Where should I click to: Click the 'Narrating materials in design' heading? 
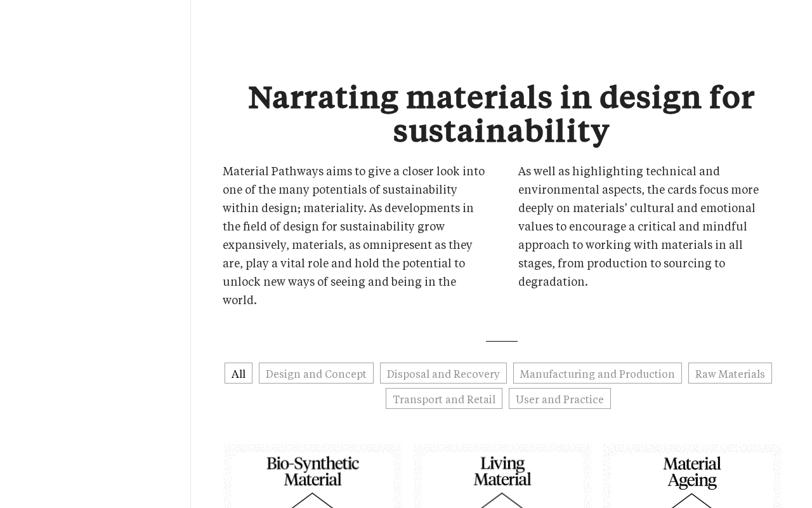pos(501,114)
